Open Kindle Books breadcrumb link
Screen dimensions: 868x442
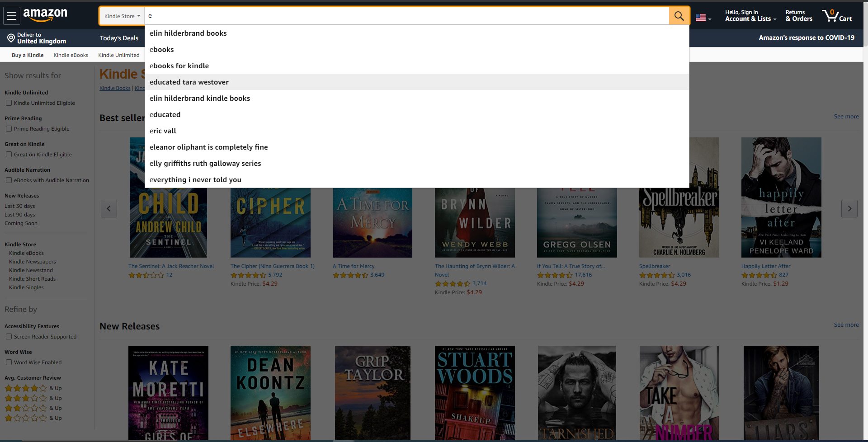pyautogui.click(x=115, y=88)
